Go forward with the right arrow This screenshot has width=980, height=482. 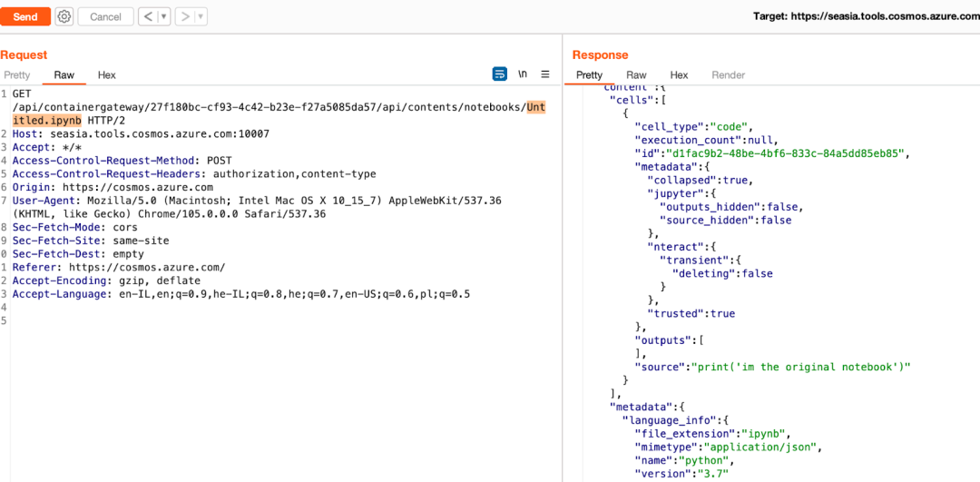click(185, 17)
